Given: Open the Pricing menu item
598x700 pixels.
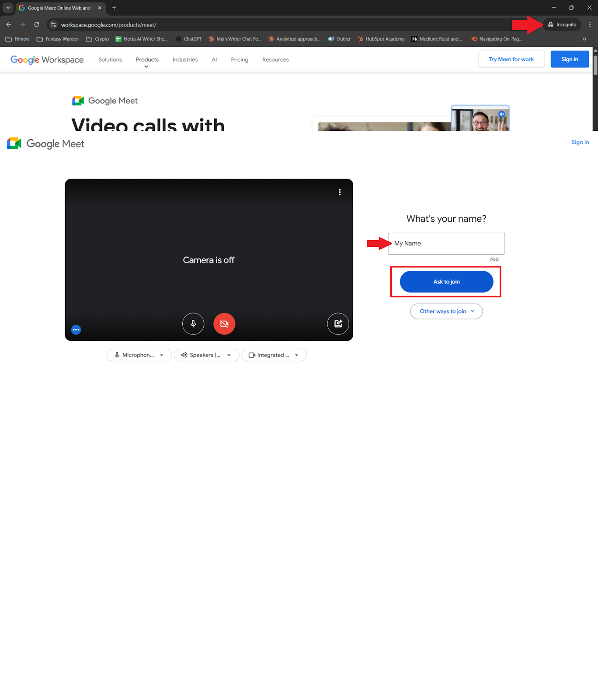Looking at the screenshot, I should (240, 60).
